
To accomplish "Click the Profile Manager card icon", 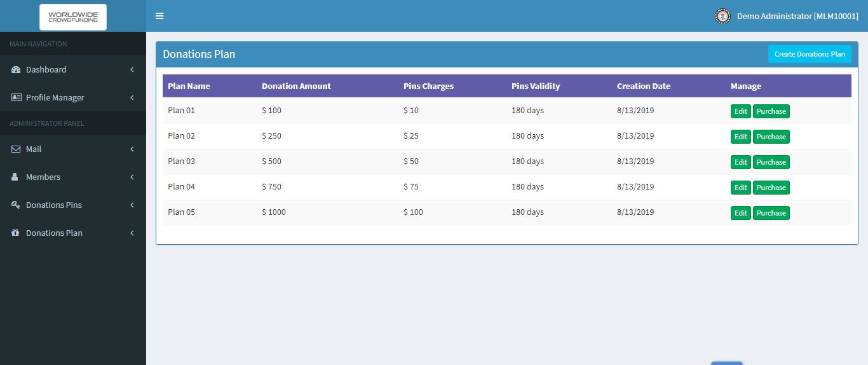I will (16, 97).
